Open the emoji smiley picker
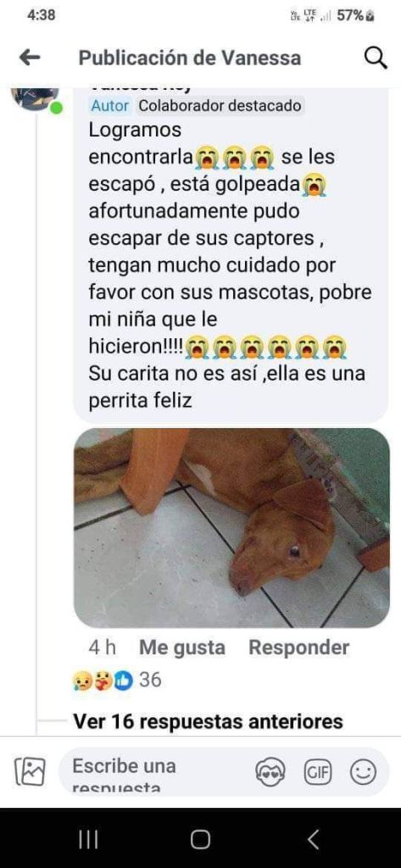The height and width of the screenshot is (868, 401). [x=364, y=771]
